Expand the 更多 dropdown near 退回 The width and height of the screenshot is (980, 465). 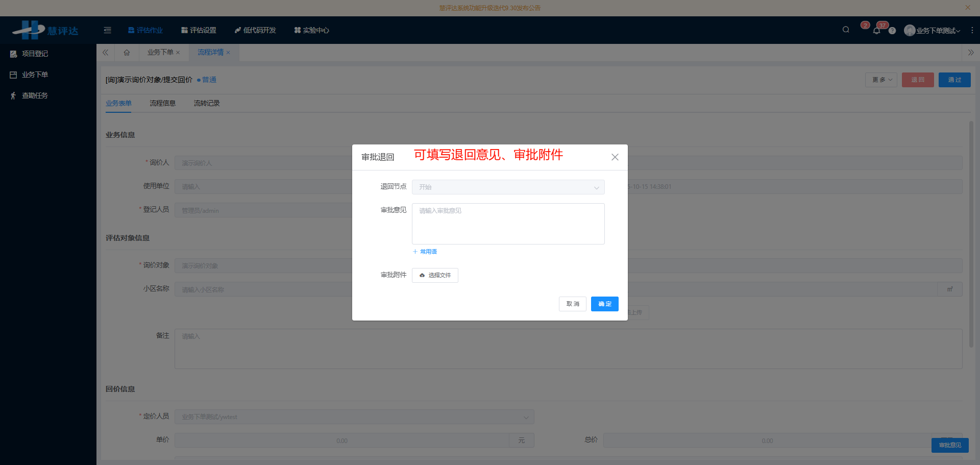881,80
